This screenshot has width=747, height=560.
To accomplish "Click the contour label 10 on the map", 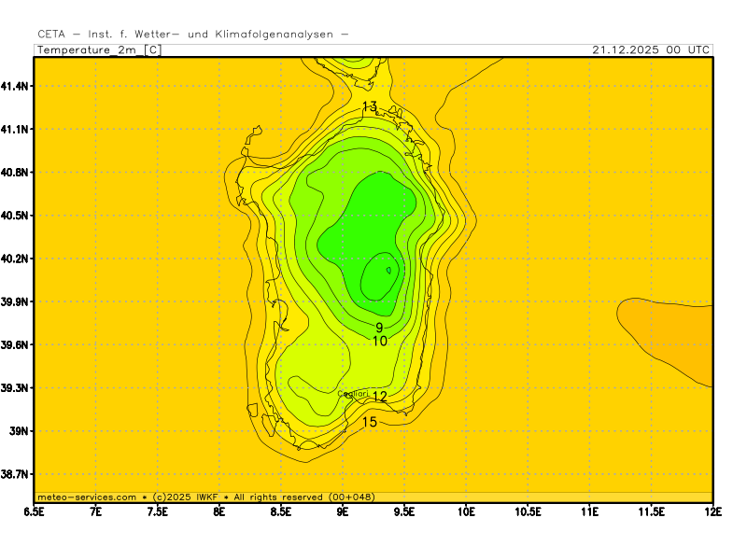I will coord(380,342).
